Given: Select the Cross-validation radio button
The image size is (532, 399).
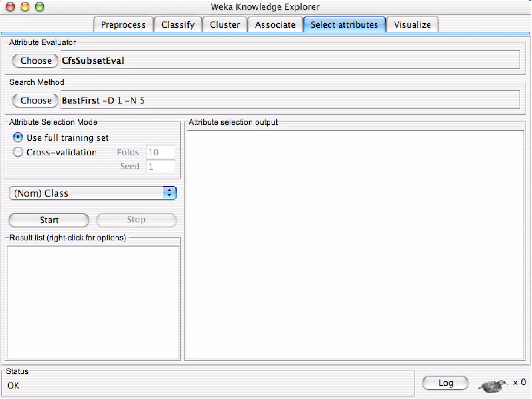Looking at the screenshot, I should point(18,152).
